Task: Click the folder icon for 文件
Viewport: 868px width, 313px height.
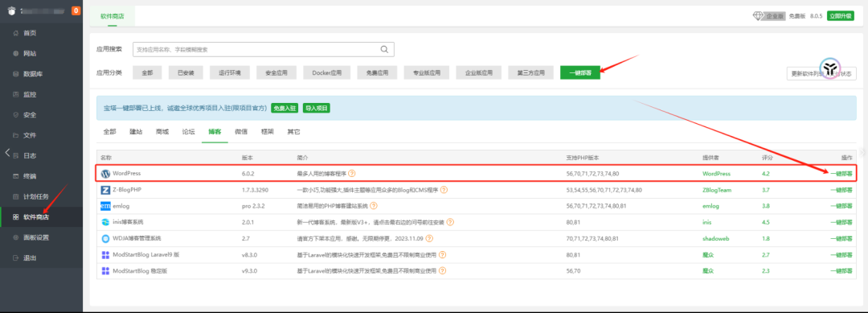Action: coord(16,136)
